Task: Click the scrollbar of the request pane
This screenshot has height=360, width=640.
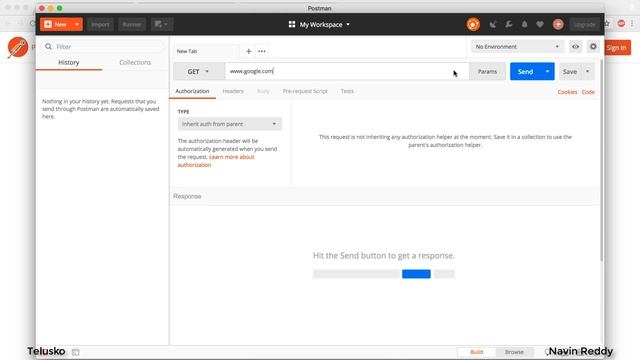Action: 601,160
